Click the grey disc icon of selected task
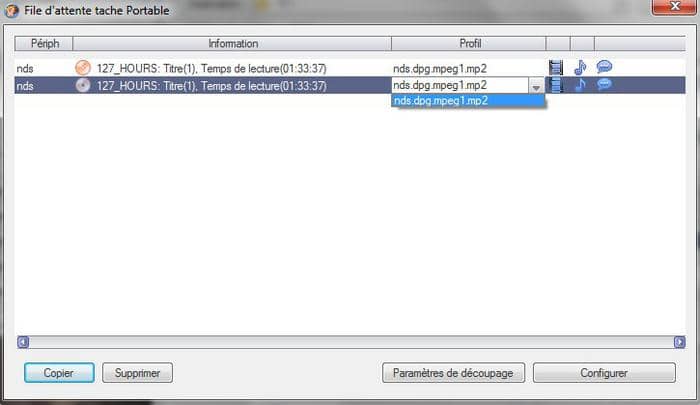Image resolution: width=700 pixels, height=405 pixels. coord(83,85)
